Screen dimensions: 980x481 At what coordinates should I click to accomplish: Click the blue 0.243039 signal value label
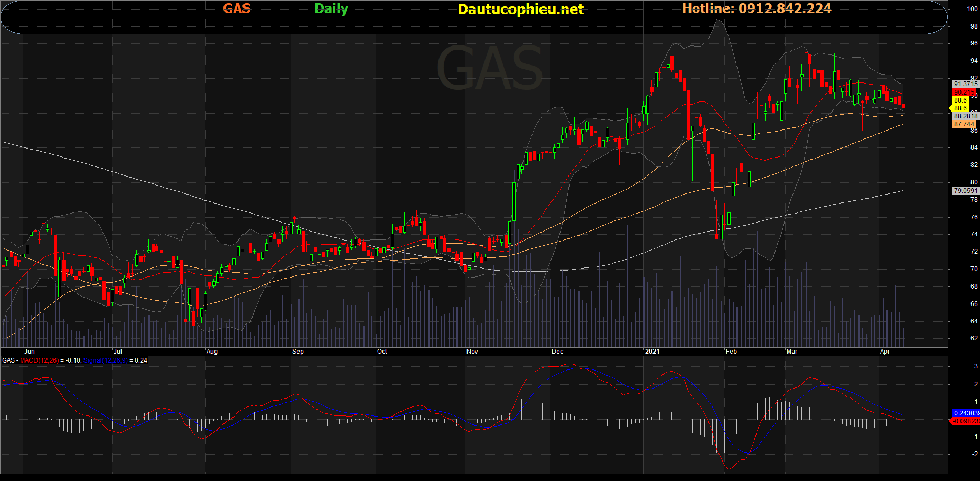966,413
